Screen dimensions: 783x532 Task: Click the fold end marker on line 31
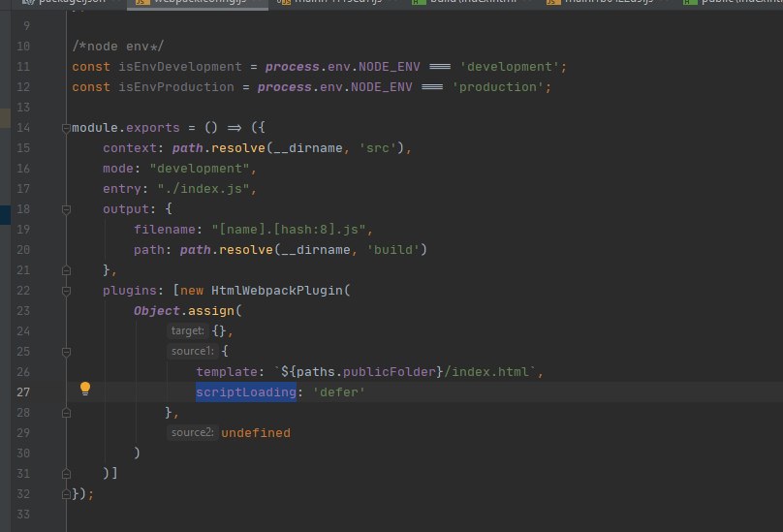click(x=66, y=474)
